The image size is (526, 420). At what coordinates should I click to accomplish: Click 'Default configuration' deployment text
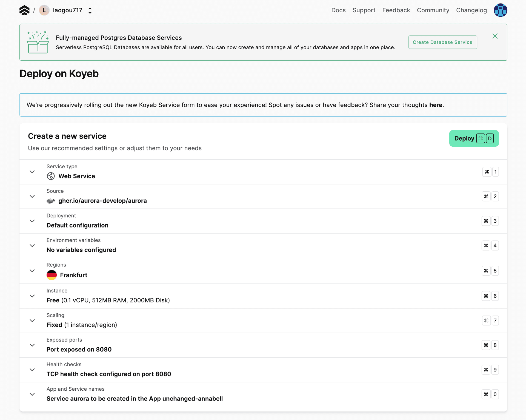click(78, 225)
